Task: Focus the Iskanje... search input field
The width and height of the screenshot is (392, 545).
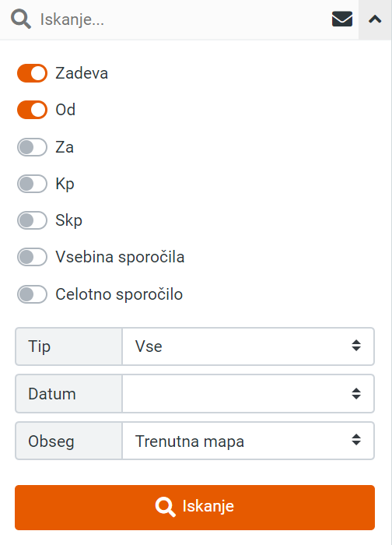Action: click(180, 19)
